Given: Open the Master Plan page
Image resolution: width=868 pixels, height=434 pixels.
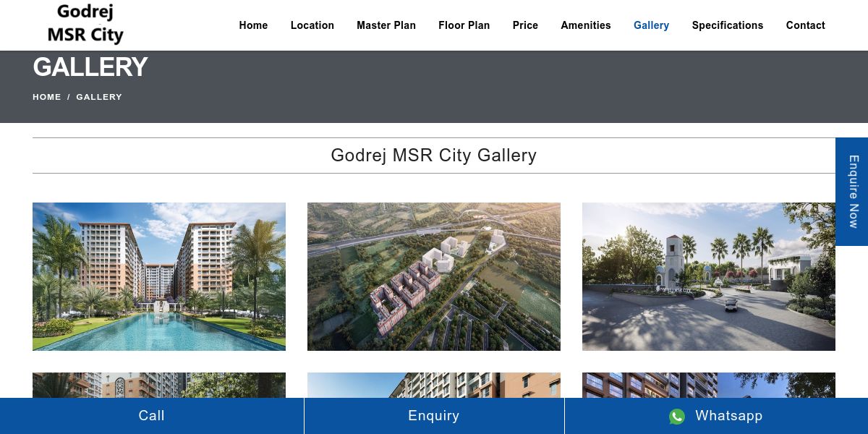Looking at the screenshot, I should coord(386,25).
